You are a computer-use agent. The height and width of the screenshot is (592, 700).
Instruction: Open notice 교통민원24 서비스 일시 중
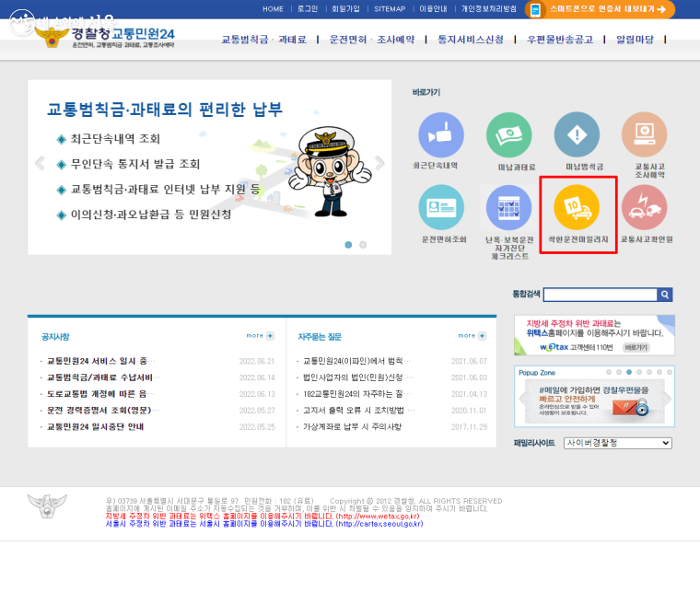point(101,361)
